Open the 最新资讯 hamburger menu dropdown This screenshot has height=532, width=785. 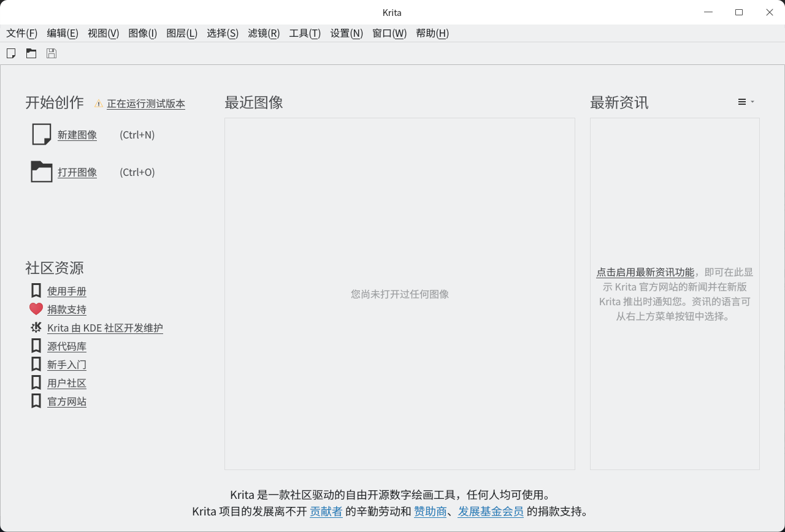746,102
